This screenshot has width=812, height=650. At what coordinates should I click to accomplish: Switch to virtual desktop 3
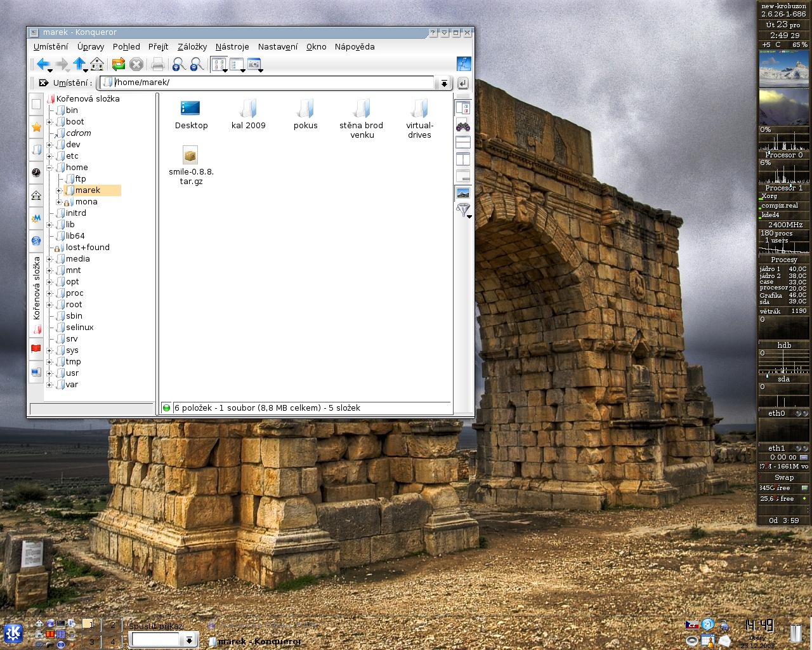[91, 641]
